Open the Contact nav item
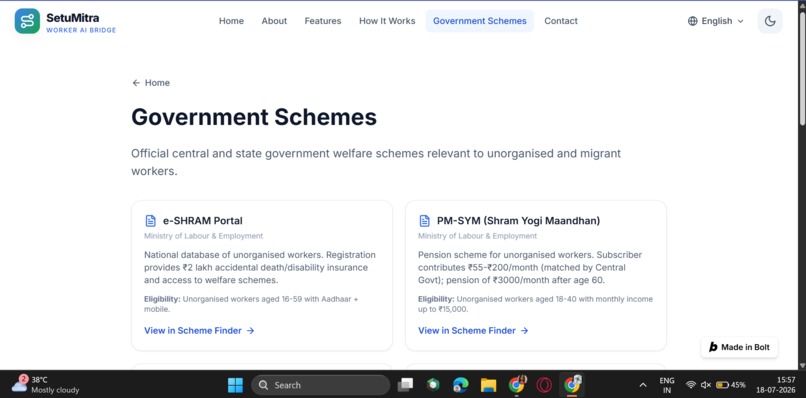Screen dimensions: 806x398 (561, 21)
